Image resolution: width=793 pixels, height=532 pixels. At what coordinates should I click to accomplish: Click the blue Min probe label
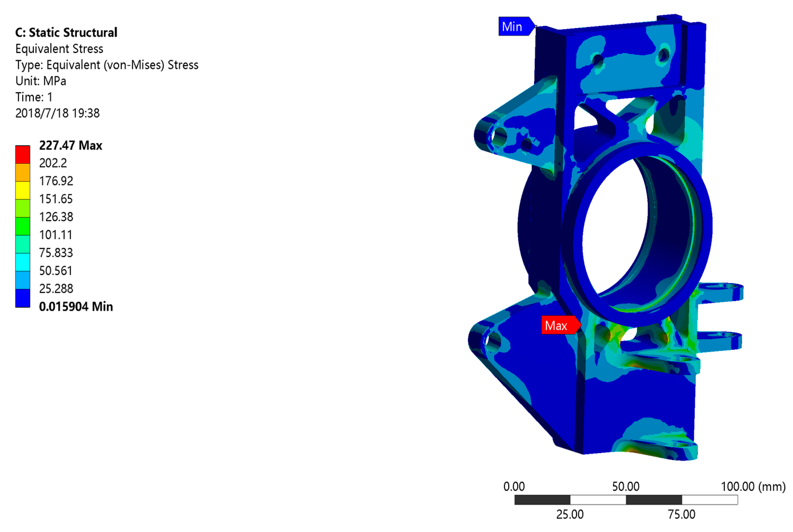(x=513, y=26)
